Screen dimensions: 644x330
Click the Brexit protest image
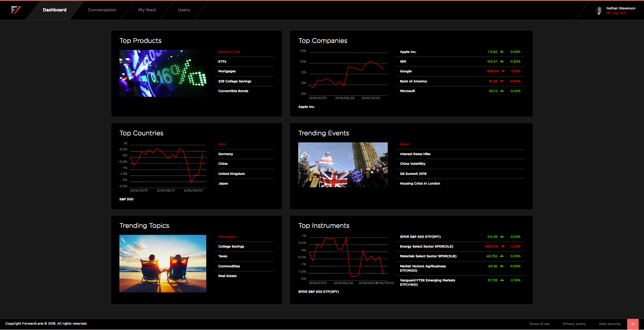[343, 165]
